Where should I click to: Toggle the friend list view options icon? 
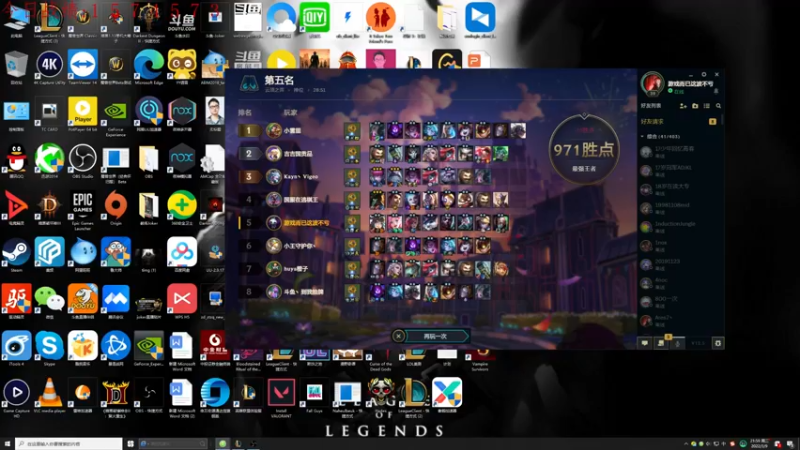click(x=707, y=106)
